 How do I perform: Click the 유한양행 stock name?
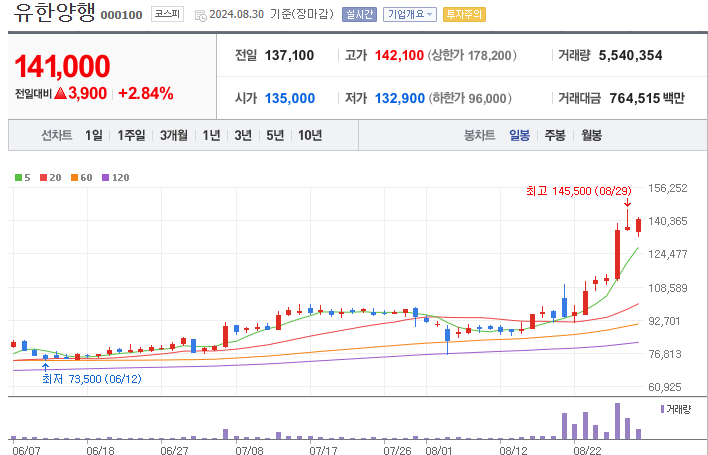coord(54,12)
